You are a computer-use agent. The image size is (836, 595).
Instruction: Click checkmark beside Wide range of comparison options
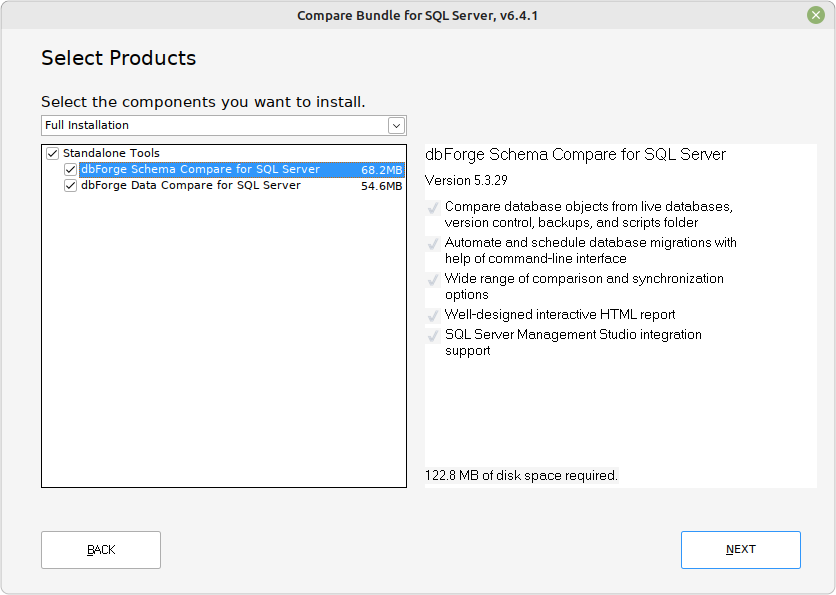point(433,280)
